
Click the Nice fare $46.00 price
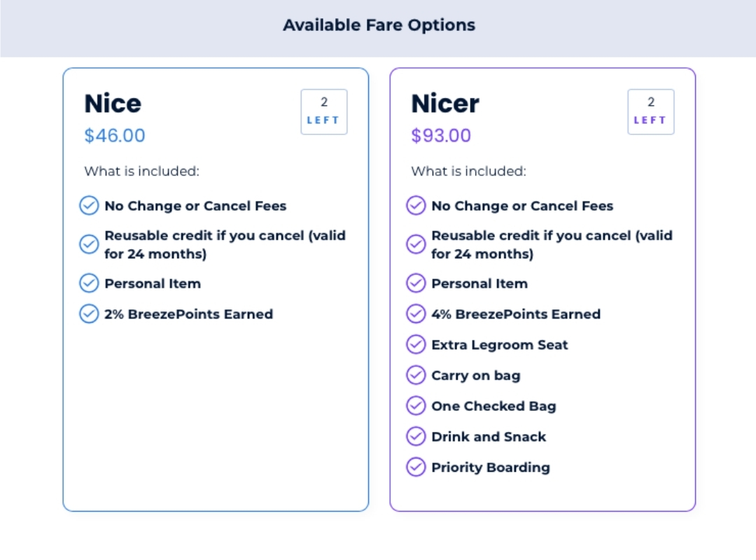coord(115,136)
